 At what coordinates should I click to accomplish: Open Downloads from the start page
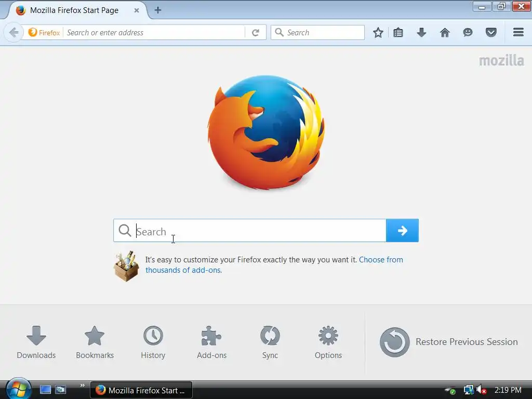[x=36, y=342]
